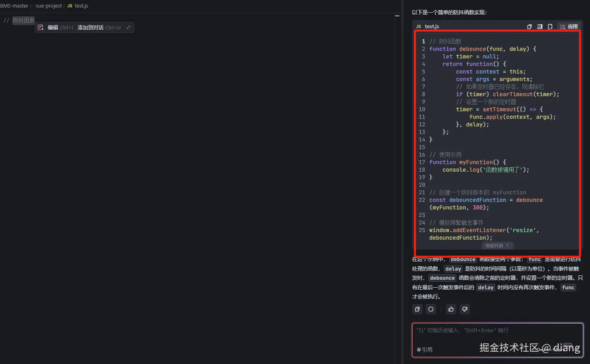This screenshot has width=590, height=364.
Task: Regenerate the assistant response
Action: point(431,309)
